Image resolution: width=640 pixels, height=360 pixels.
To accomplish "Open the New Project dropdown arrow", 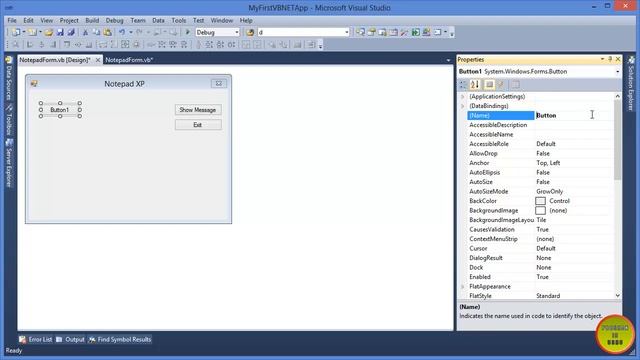I will click(24, 32).
